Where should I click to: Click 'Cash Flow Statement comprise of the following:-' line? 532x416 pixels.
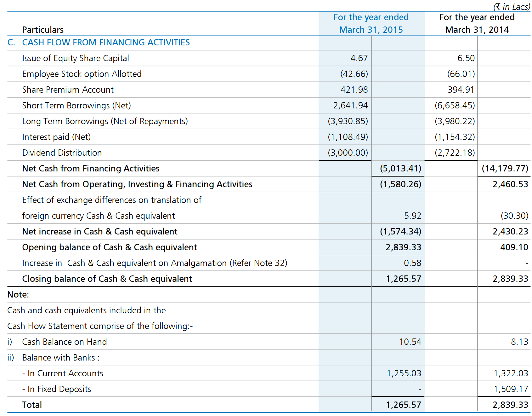[x=100, y=326]
